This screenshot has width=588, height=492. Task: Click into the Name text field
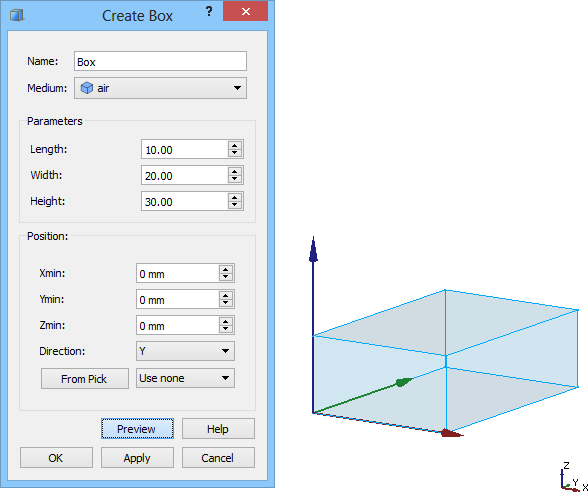coord(160,61)
